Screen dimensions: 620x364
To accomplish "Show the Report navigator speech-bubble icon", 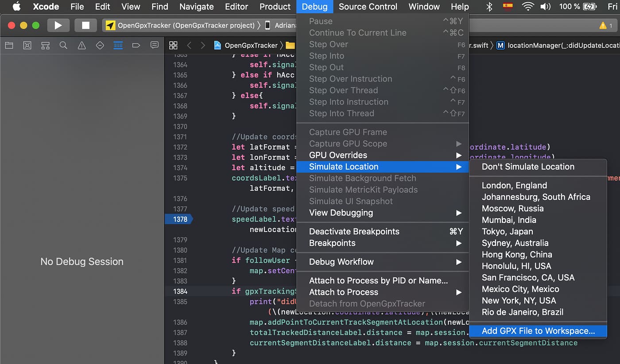I will point(154,45).
